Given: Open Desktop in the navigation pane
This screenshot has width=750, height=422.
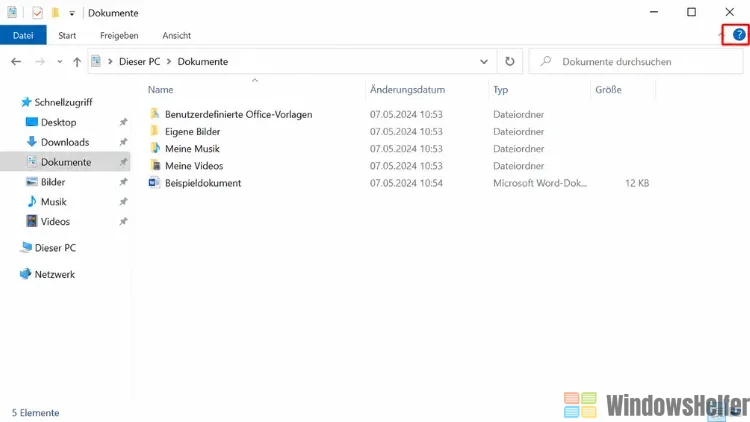Looking at the screenshot, I should pyautogui.click(x=58, y=122).
